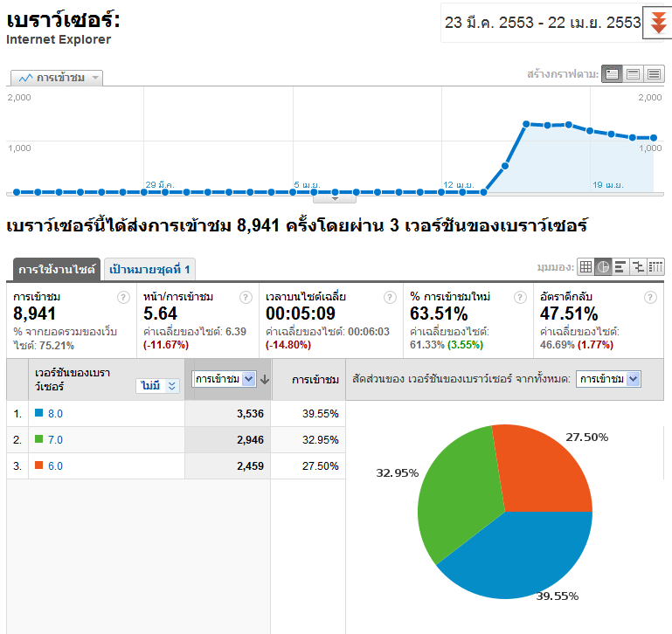The width and height of the screenshot is (672, 634).
Task: Open help icon for หน้า/การเข้าชม metric
Action: 246,297
